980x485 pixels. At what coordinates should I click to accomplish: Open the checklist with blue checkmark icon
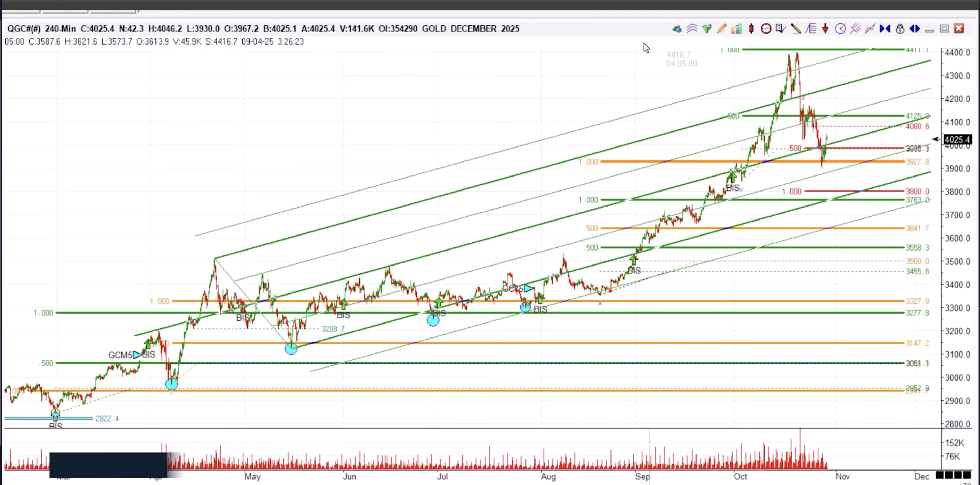(781, 29)
